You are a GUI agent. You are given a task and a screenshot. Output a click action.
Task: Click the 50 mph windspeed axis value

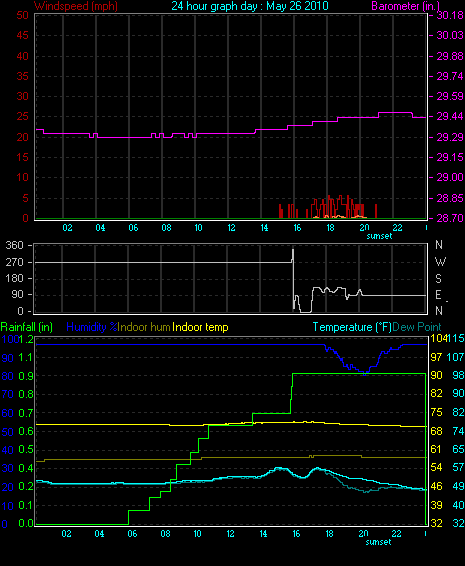22,15
